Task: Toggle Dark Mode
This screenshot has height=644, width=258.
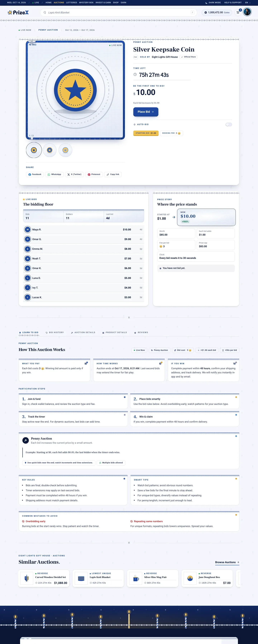Action: click(213, 3)
